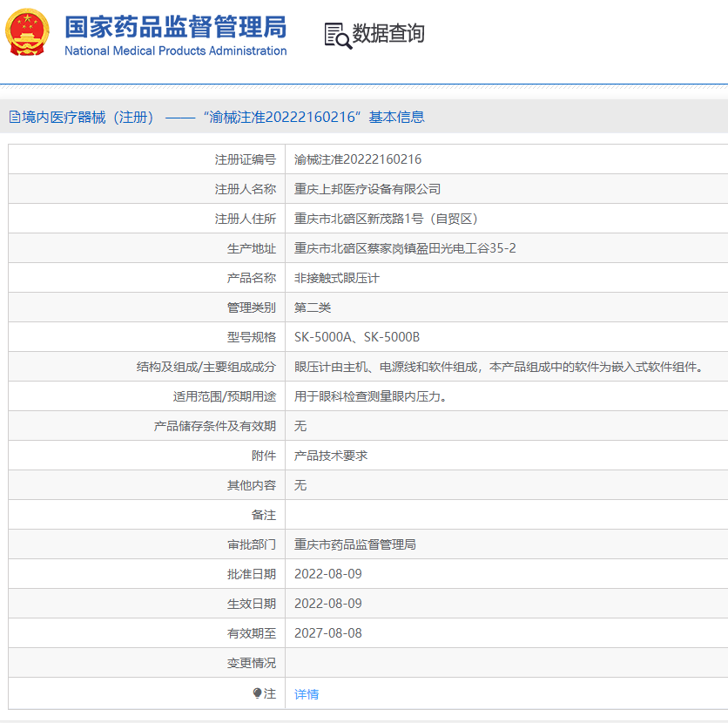Click the 境内医疗器械（注册）heading text
This screenshot has width=728, height=723.
click(88, 117)
